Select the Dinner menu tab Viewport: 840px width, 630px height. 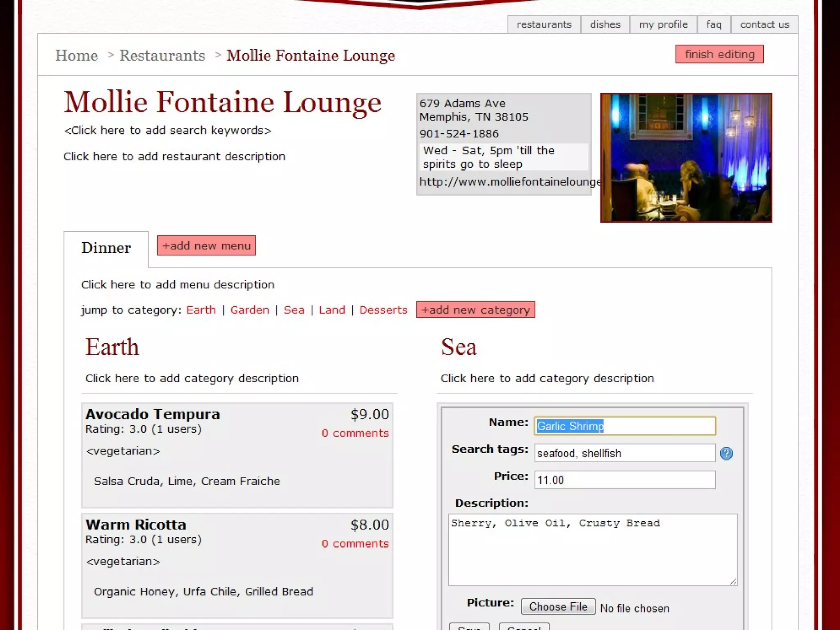(x=106, y=248)
